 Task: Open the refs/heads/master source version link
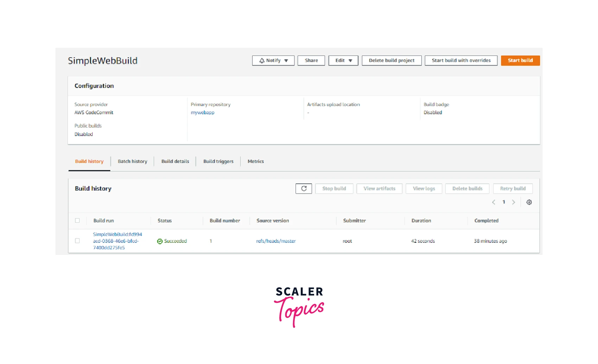(x=276, y=241)
